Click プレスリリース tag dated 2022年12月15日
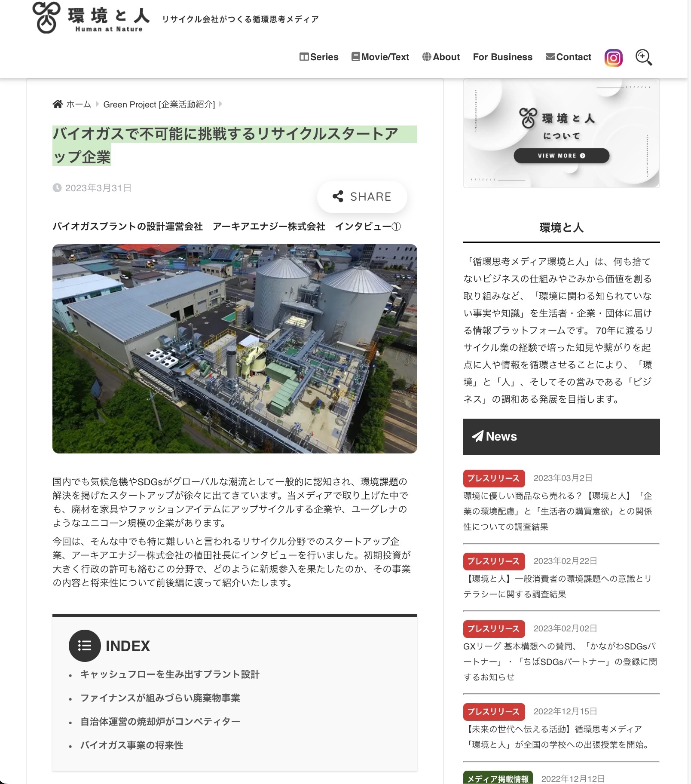This screenshot has height=784, width=691. click(x=494, y=711)
